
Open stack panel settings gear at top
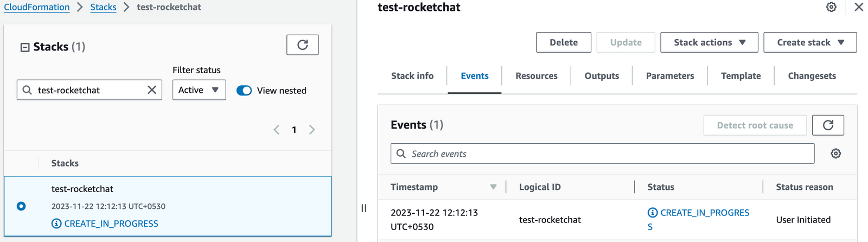click(x=831, y=7)
